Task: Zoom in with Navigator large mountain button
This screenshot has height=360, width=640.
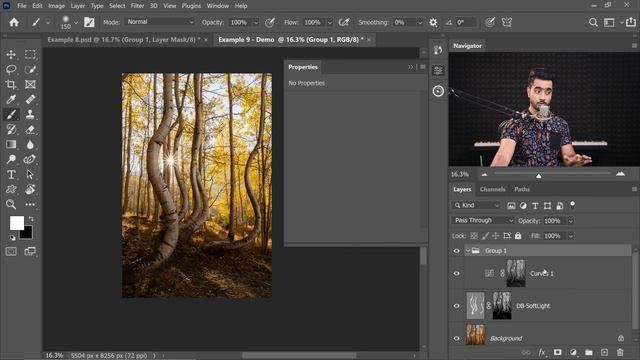Action: pos(620,174)
